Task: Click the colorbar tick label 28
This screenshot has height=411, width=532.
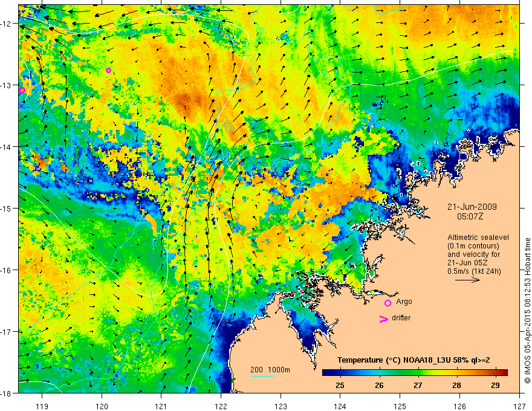Action: coord(456,385)
